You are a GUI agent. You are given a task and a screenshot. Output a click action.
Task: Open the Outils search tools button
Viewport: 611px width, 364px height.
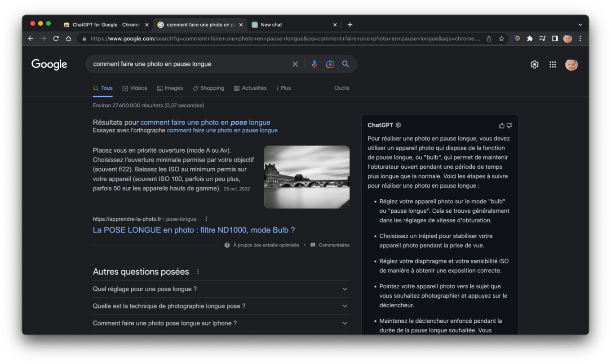point(341,88)
